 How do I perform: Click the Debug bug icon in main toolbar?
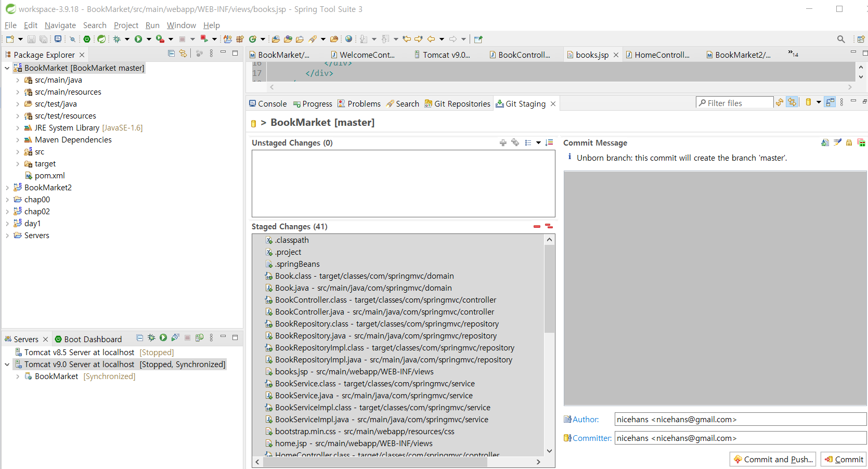[117, 39]
